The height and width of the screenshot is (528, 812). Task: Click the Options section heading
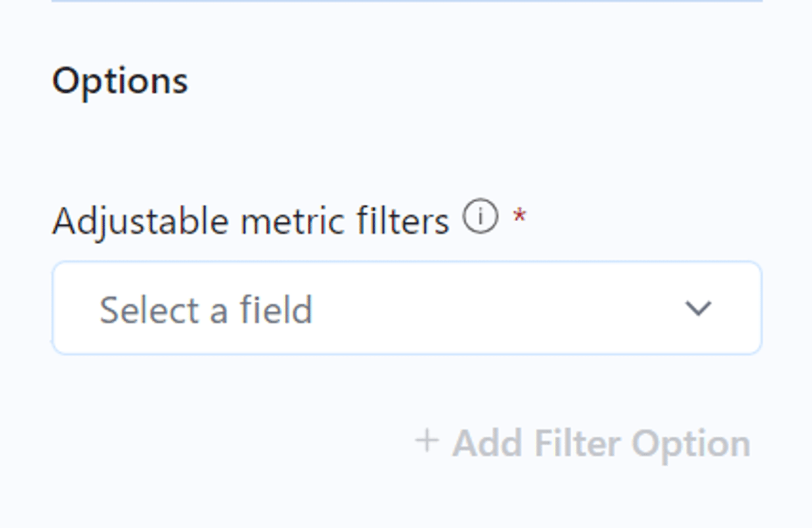[120, 81]
